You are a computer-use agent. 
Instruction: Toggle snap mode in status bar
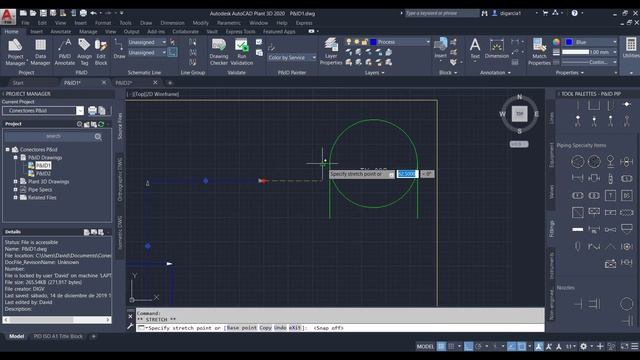(x=451, y=346)
